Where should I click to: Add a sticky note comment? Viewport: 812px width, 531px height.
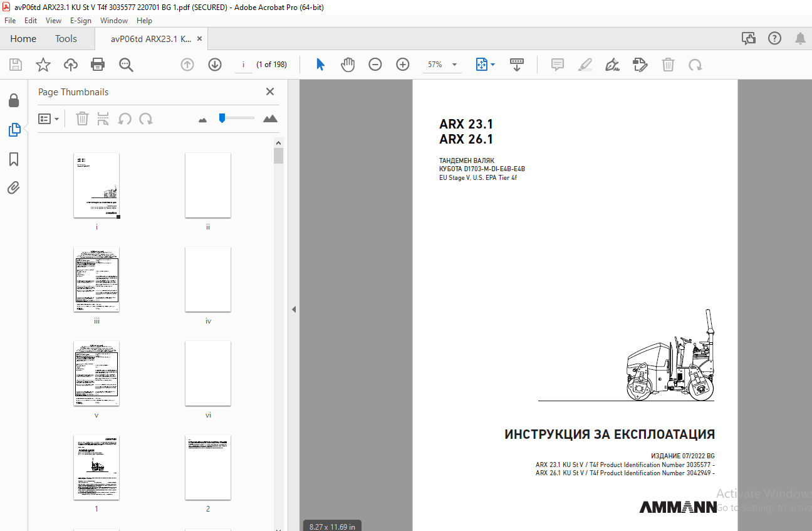point(558,65)
